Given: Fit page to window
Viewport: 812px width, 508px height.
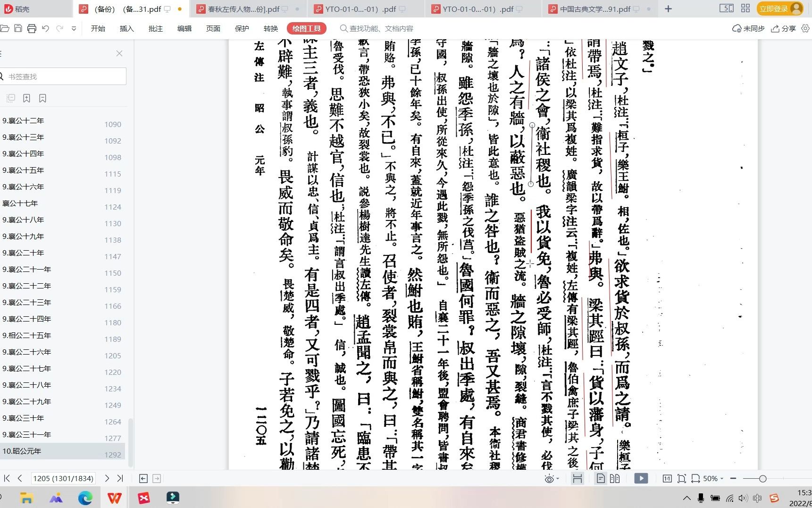Looking at the screenshot, I should (681, 479).
